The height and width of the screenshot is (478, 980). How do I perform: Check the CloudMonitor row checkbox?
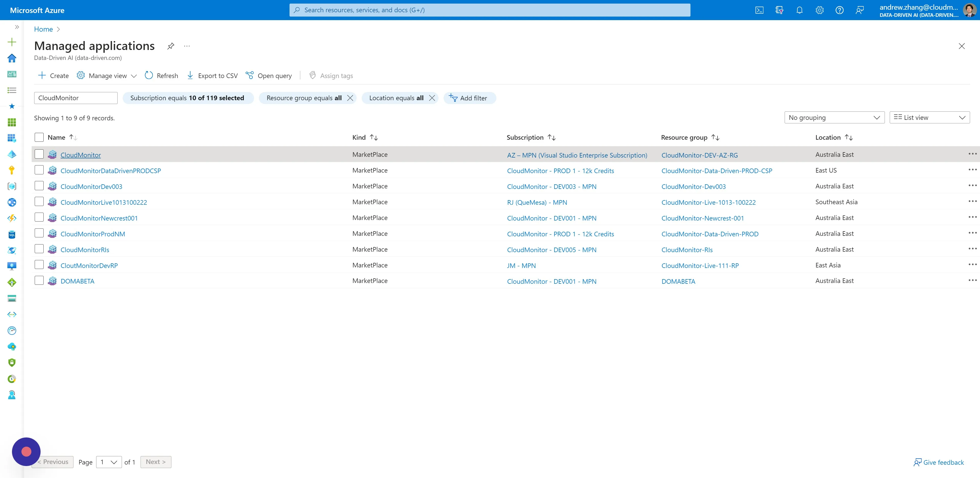(x=39, y=154)
